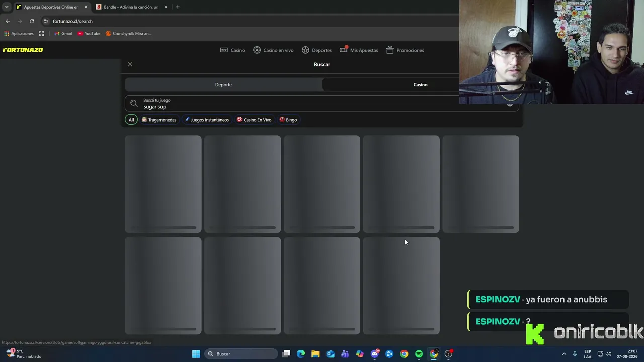Image resolution: width=644 pixels, height=362 pixels.
Task: Change the ESP LAA keyboard language
Action: point(588,354)
